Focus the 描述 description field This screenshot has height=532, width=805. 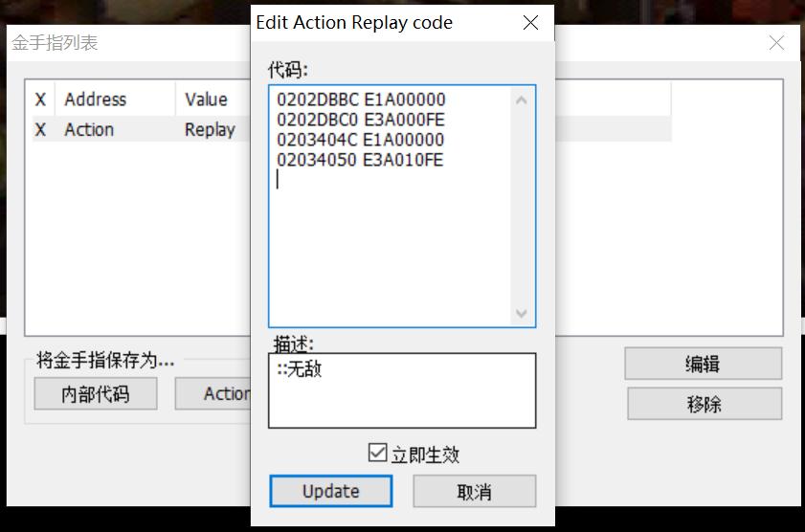402,390
